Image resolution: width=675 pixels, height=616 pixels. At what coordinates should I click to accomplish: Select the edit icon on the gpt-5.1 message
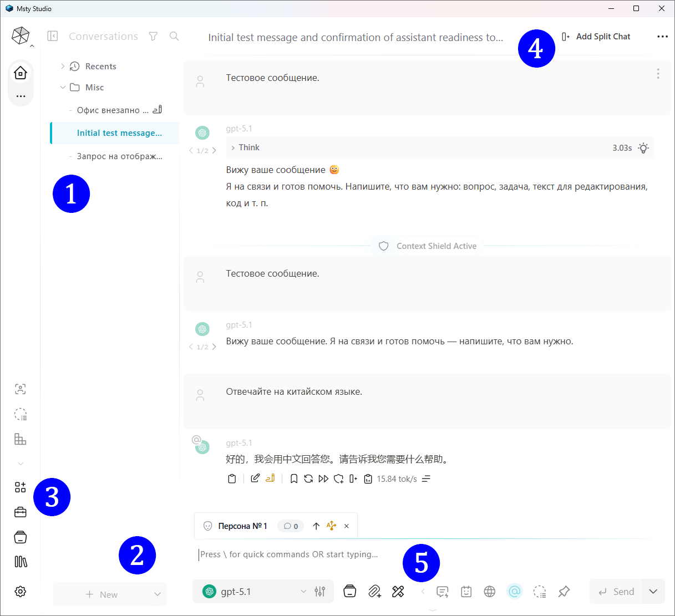click(255, 478)
